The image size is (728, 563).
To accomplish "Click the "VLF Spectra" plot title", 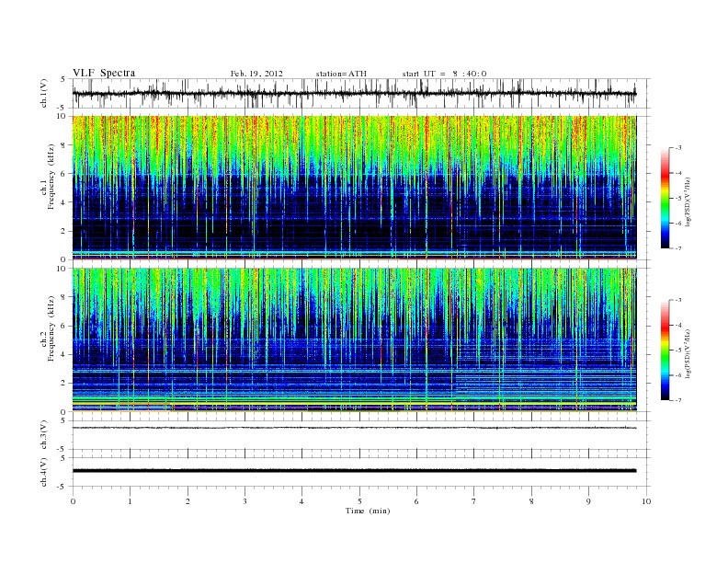I will [x=104, y=73].
